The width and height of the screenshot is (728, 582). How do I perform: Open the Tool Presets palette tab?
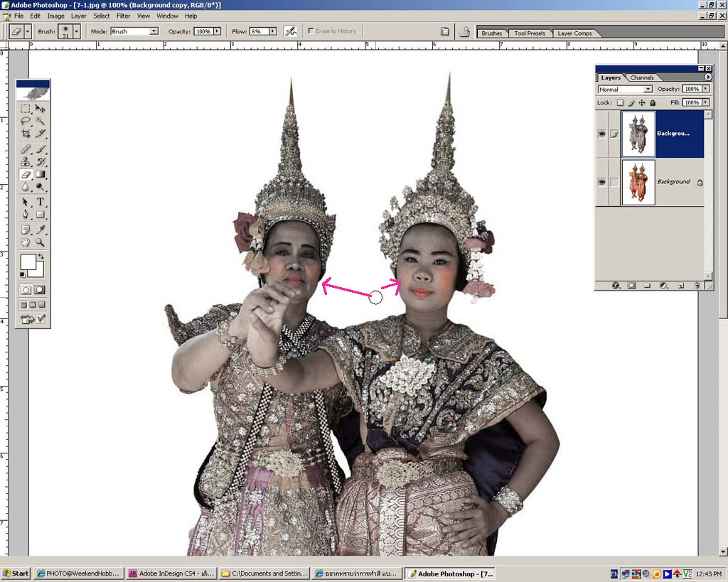pos(530,33)
